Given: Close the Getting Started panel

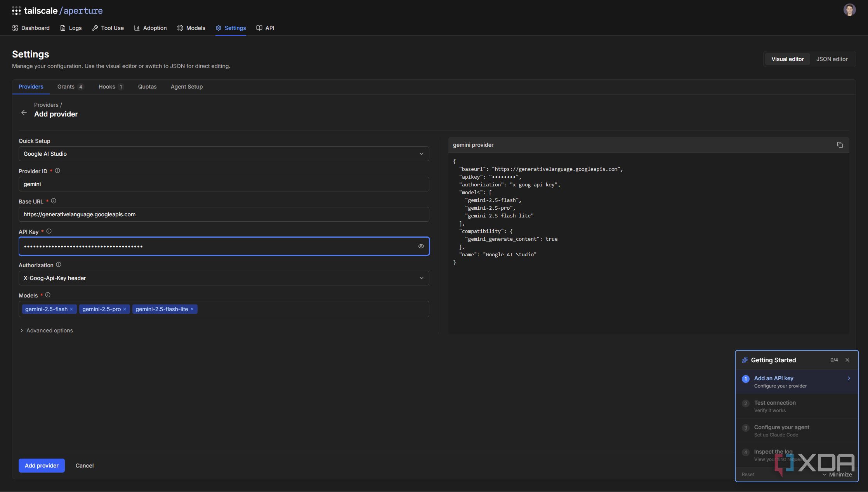Looking at the screenshot, I should [x=847, y=360].
